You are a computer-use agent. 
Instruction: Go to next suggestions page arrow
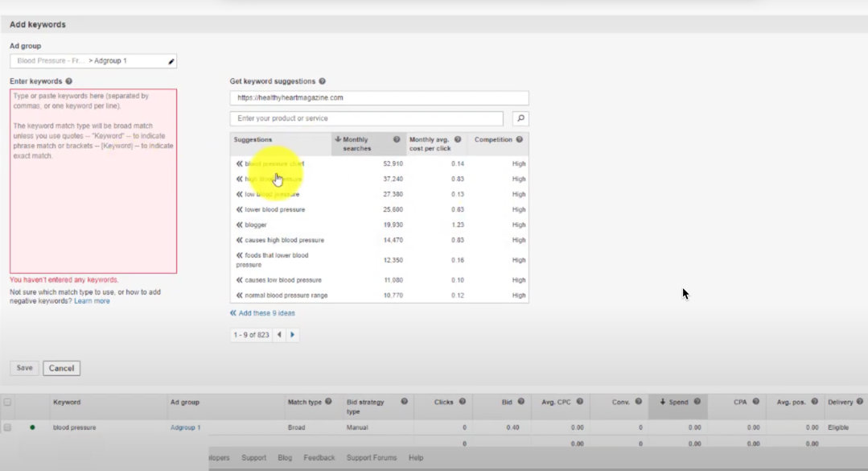click(x=292, y=335)
